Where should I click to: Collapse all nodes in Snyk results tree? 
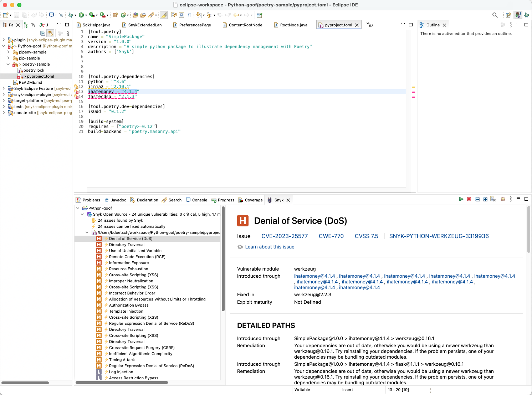[x=477, y=199]
